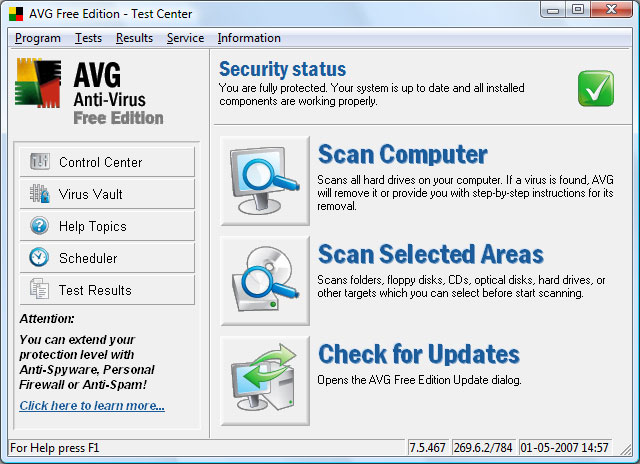Click the Control Center icon in sidebar
640x464 pixels.
pos(40,162)
